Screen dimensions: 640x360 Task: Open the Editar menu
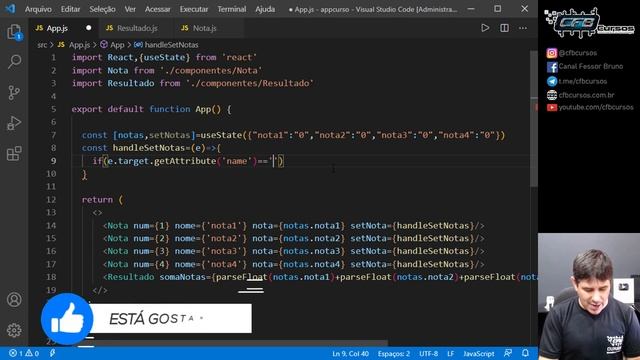click(70, 9)
